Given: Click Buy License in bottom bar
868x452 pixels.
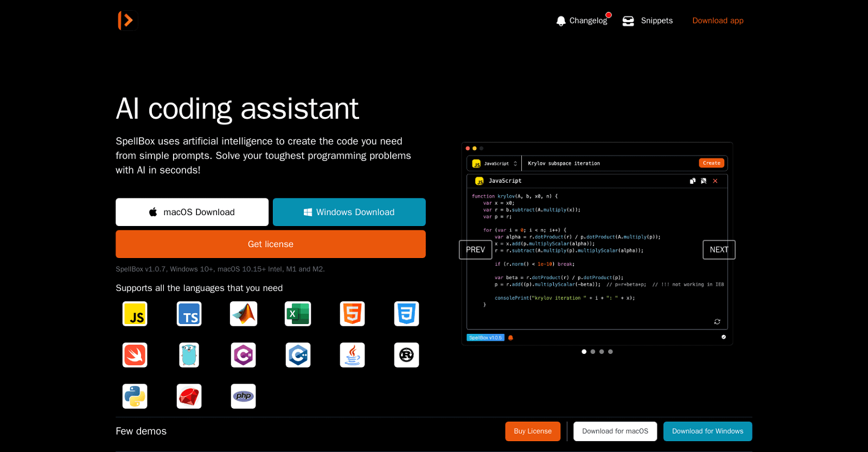Looking at the screenshot, I should pyautogui.click(x=533, y=431).
